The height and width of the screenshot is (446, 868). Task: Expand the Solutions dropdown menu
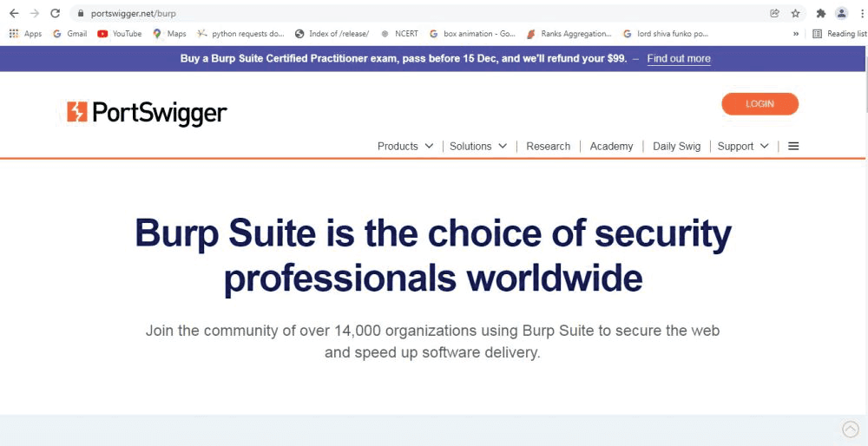point(477,146)
